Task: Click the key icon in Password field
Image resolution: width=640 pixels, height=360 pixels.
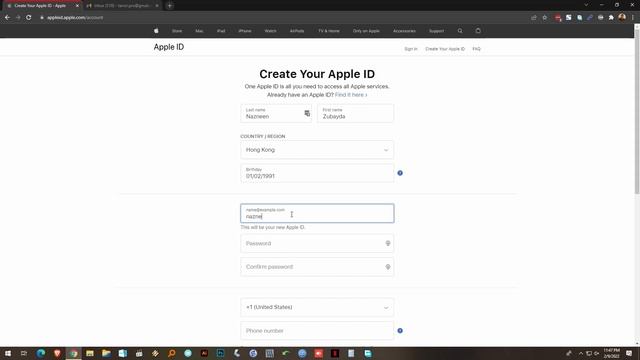Action: 388,243
